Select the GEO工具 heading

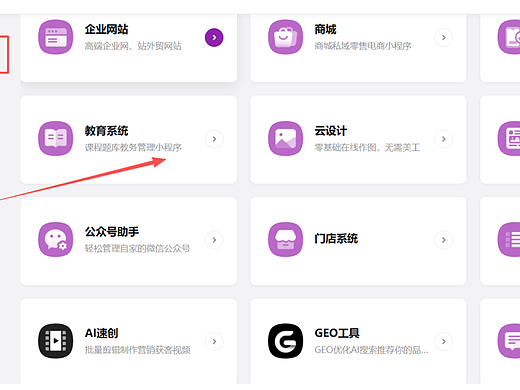337,333
